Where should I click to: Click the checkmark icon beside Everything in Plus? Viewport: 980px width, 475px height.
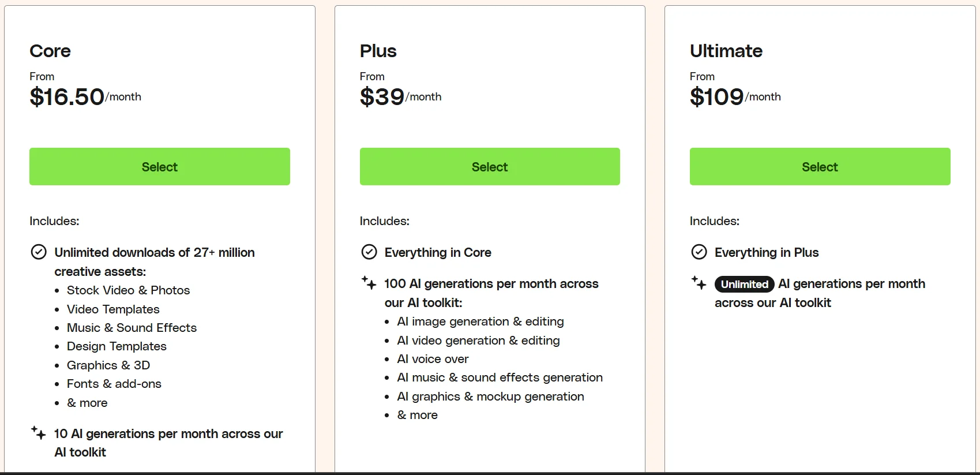pos(699,252)
